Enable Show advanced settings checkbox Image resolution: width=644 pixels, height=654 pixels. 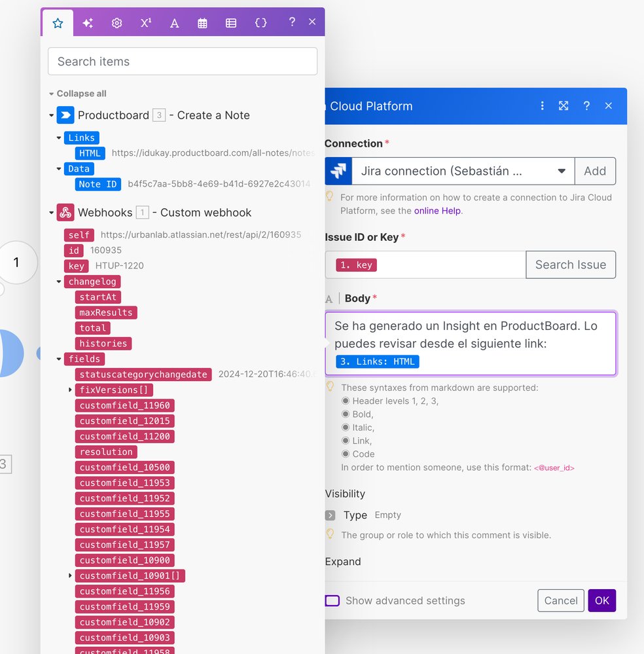[332, 600]
